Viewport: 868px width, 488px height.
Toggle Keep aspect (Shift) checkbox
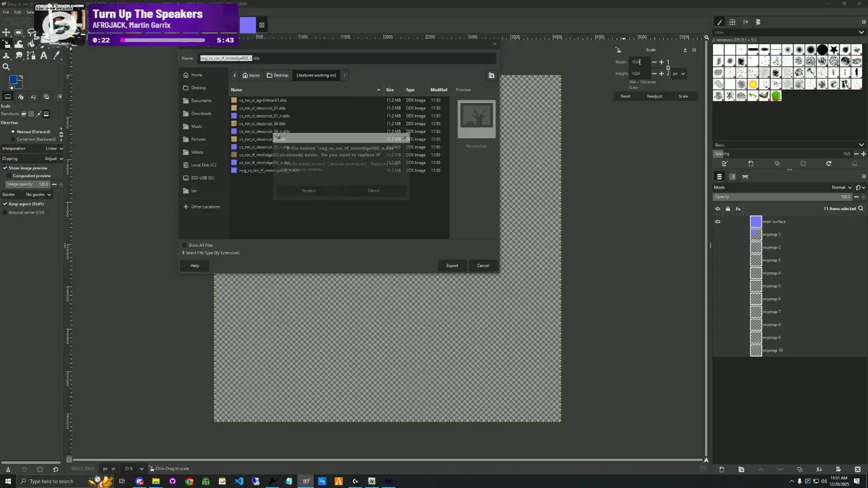tap(5, 204)
